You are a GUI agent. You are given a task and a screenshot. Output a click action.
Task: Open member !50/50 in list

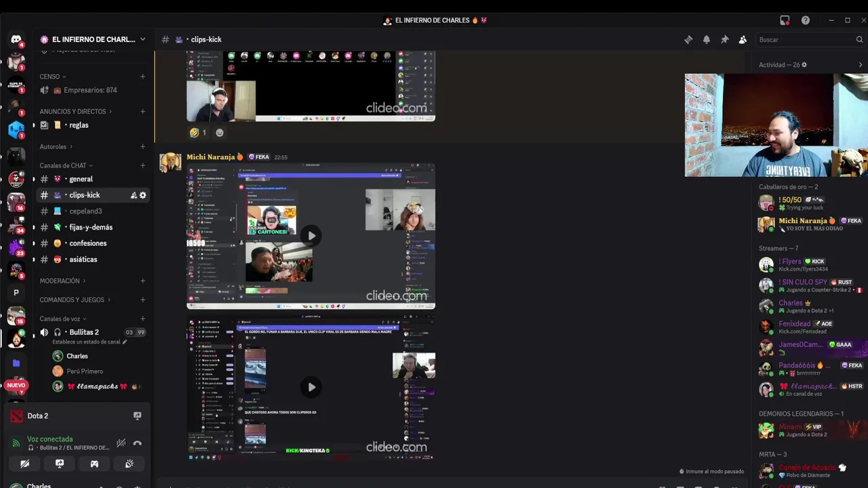point(811,203)
